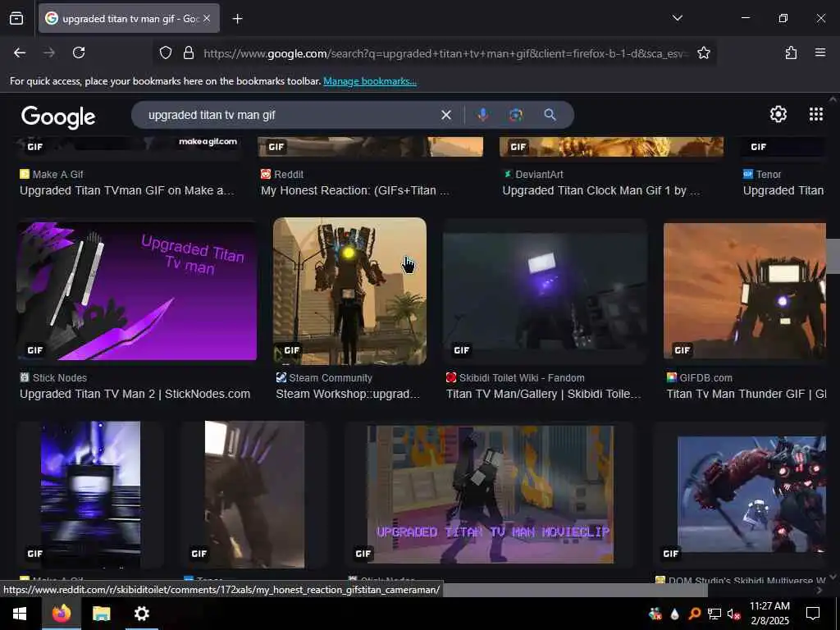Viewport: 840px width, 630px height.
Task: Open the Tenor Upgraded Titan result
Action: [783, 190]
